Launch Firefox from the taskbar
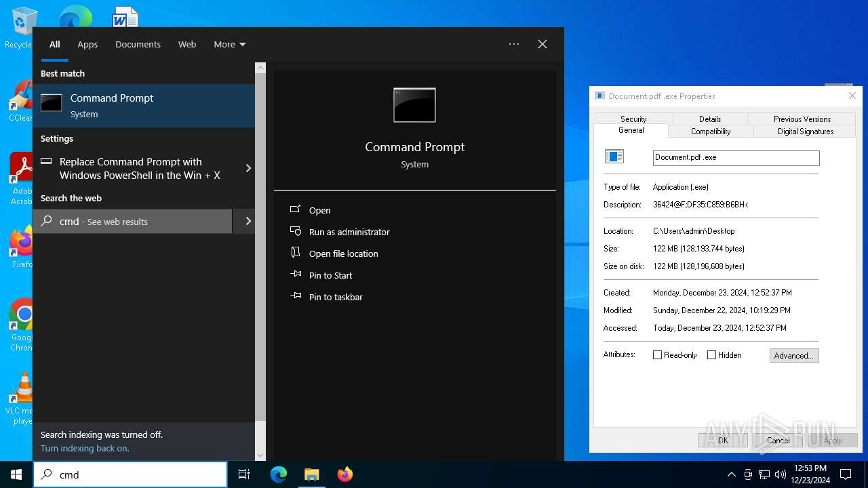The height and width of the screenshot is (488, 868). point(344,474)
